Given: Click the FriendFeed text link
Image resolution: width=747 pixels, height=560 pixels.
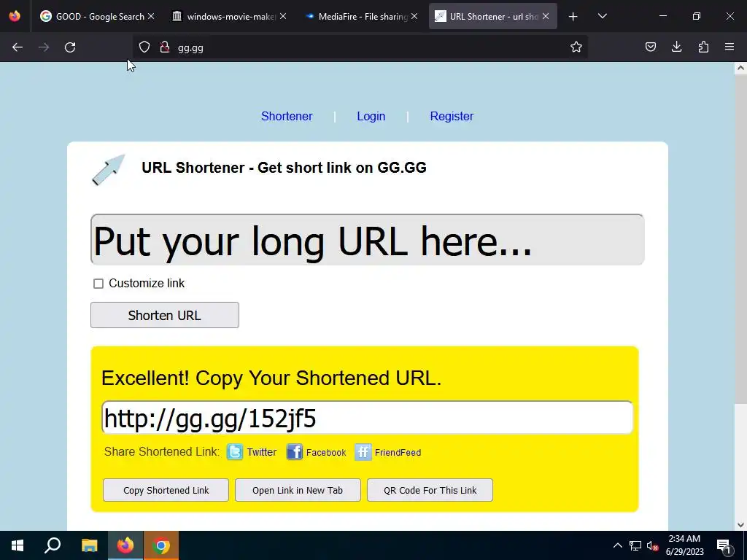Looking at the screenshot, I should [398, 452].
